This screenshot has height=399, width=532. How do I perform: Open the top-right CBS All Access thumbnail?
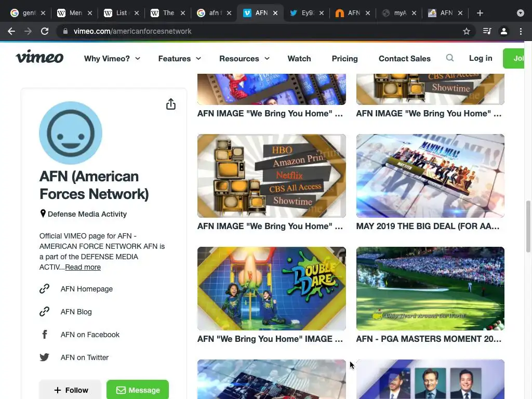(430, 89)
